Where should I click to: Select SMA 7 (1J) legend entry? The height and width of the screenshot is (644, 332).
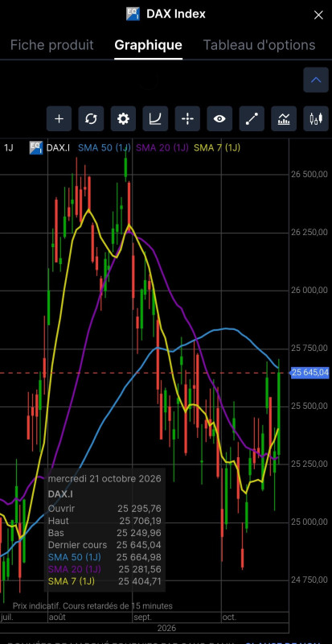click(x=217, y=148)
